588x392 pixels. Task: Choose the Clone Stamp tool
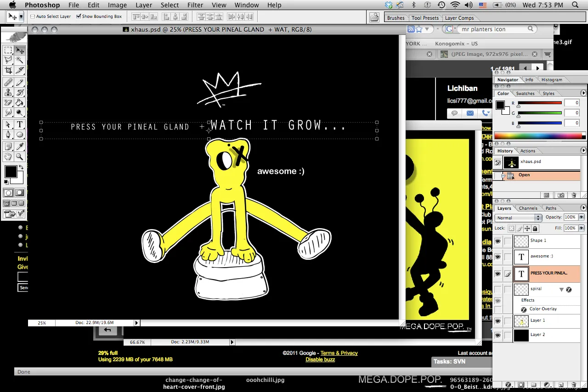(x=7, y=91)
